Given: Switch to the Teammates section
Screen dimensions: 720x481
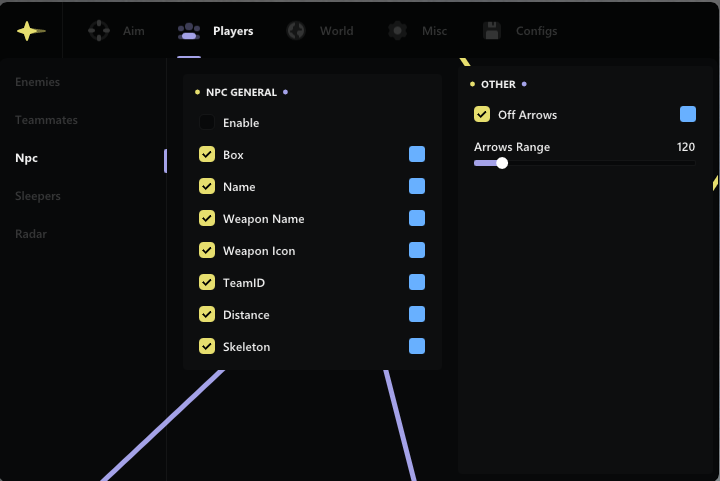Looking at the screenshot, I should (x=46, y=120).
